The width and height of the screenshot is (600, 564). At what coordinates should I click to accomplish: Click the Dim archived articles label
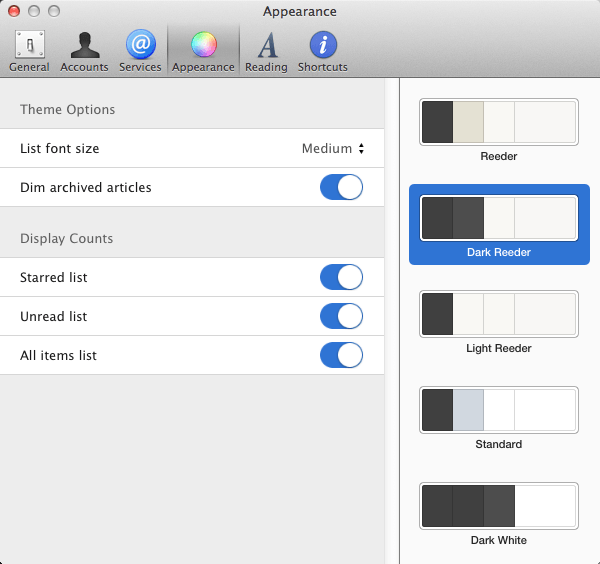pyautogui.click(x=86, y=187)
